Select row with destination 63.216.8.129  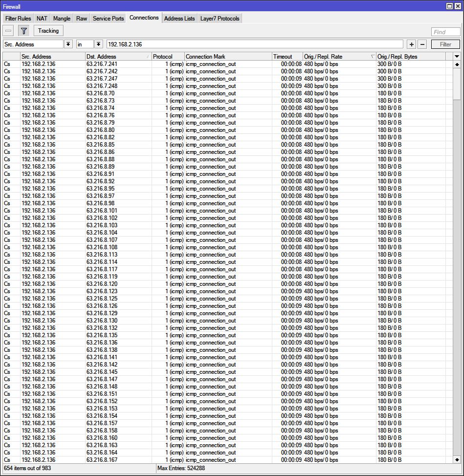pos(227,313)
